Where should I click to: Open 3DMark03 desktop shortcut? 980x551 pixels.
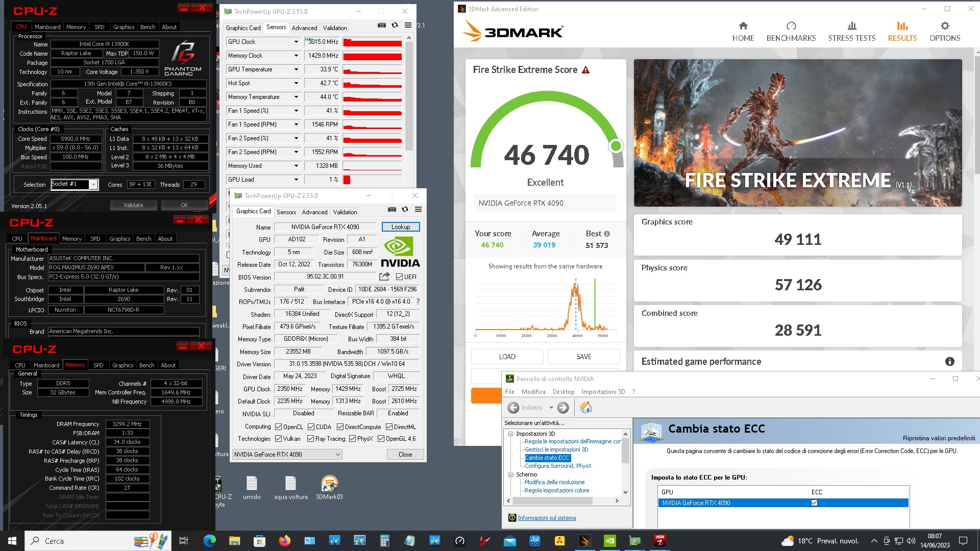(329, 488)
